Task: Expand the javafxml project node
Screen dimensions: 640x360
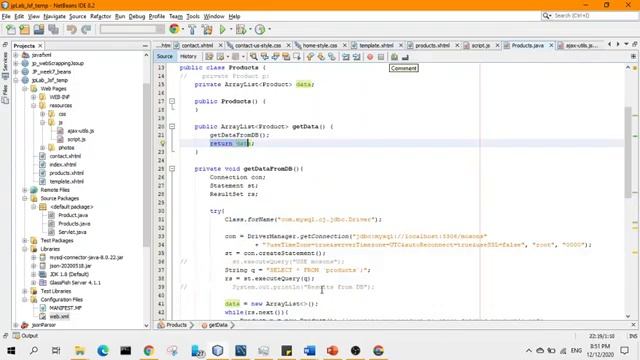Action: coord(16,55)
